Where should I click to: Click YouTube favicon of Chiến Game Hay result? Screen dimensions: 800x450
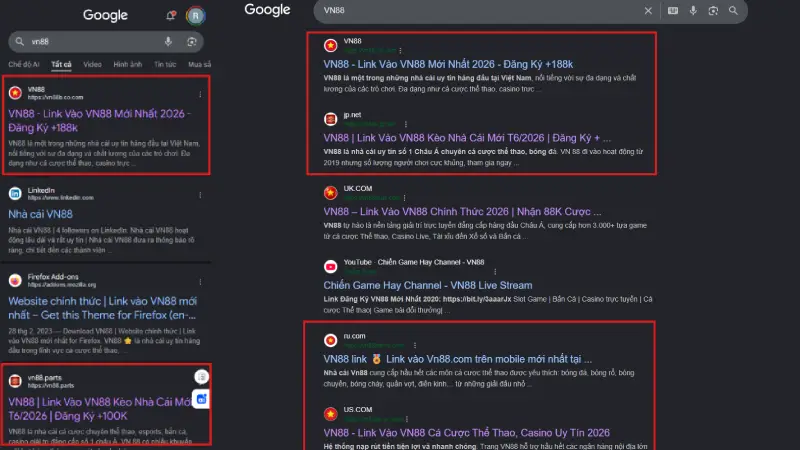click(x=331, y=266)
